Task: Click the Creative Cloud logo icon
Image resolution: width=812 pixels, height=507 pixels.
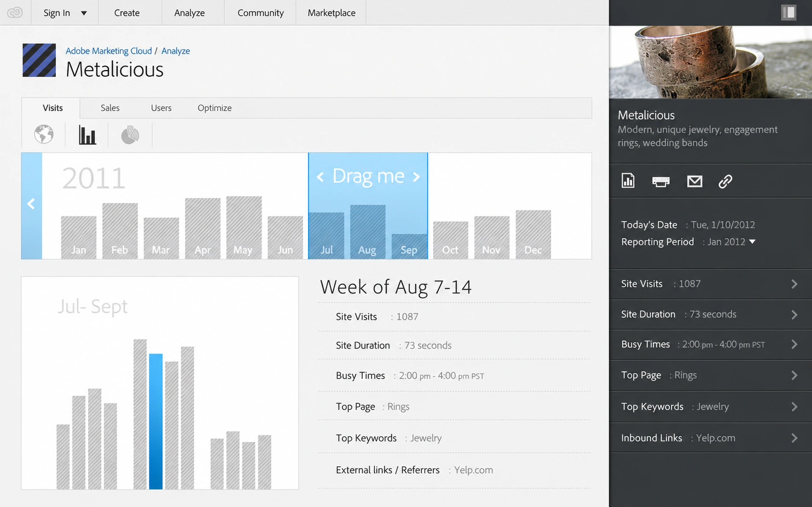Action: (x=15, y=13)
